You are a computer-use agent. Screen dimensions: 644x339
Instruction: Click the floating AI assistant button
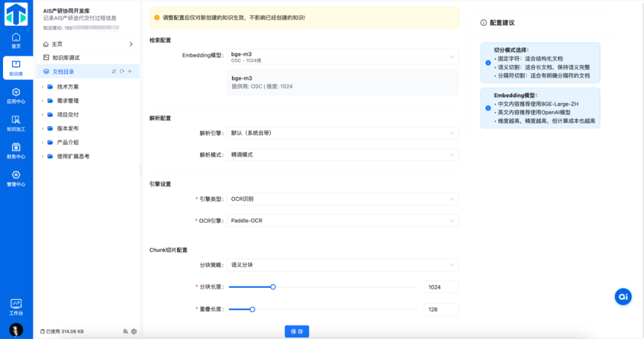pos(623,296)
